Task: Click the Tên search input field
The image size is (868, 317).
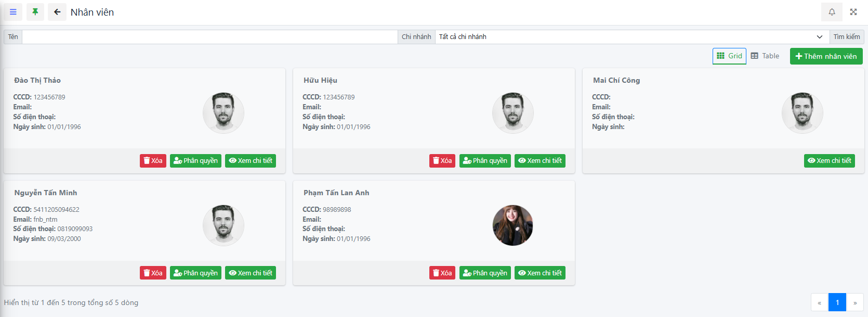Action: [209, 37]
